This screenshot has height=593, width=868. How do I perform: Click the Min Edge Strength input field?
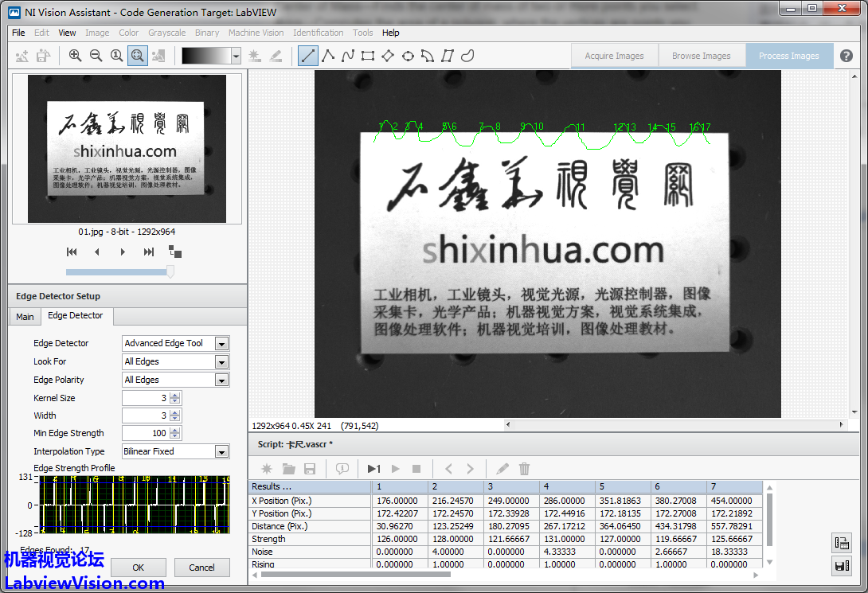pos(146,434)
